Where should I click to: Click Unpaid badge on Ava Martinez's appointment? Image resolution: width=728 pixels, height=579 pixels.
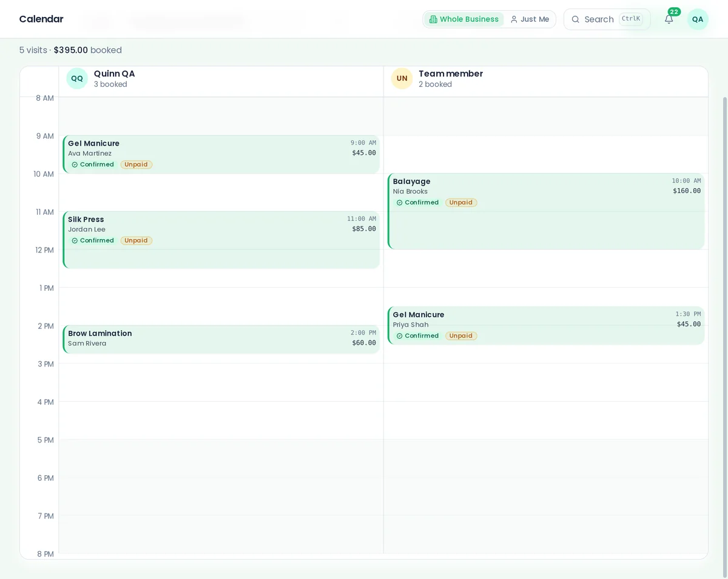(136, 164)
